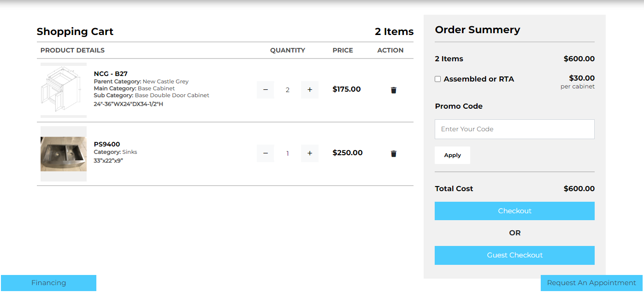
Task: View the PS9400 sink product image
Action: (64, 154)
